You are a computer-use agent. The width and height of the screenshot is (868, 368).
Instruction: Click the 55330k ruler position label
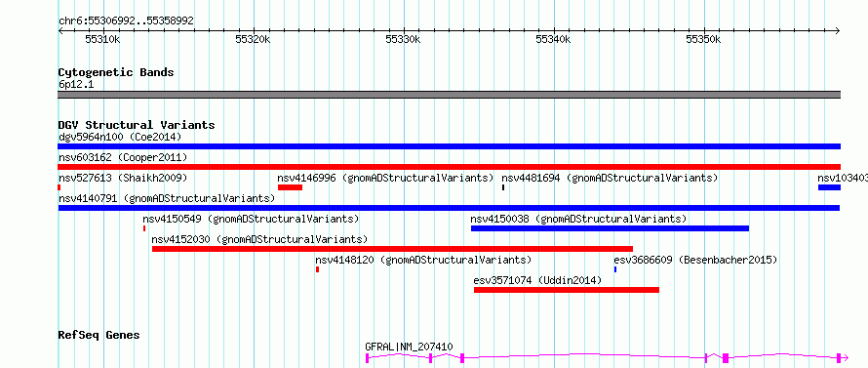click(x=404, y=39)
